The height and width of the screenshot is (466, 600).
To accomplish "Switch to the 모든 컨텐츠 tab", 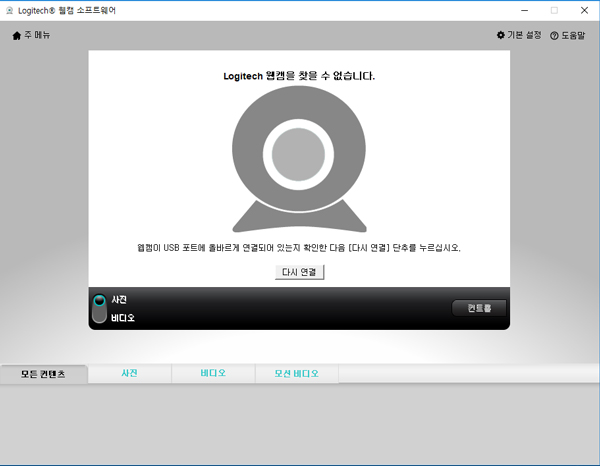I will 44,374.
